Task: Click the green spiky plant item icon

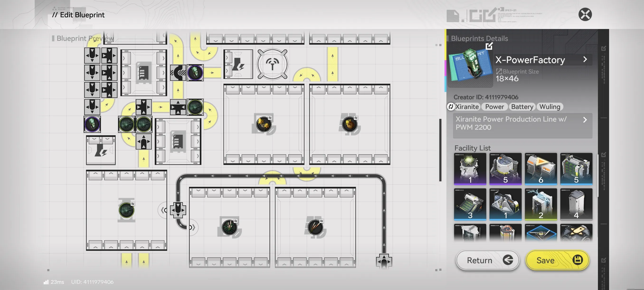Action: pyautogui.click(x=229, y=227)
